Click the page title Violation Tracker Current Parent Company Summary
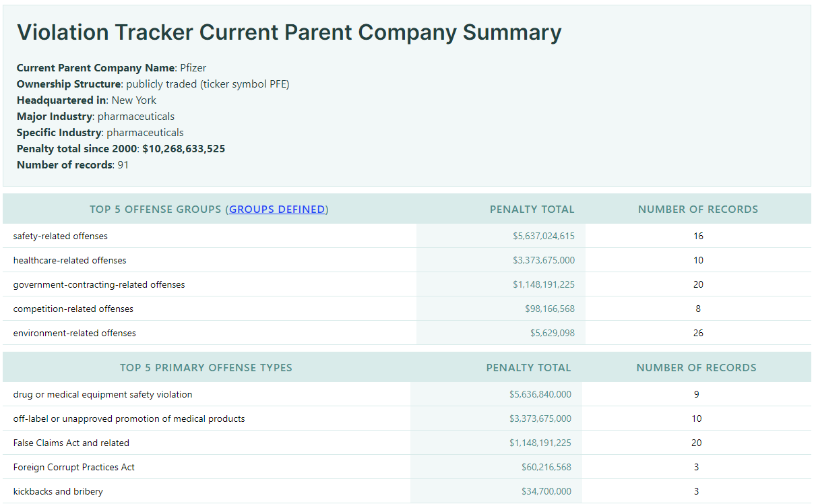This screenshot has width=816, height=504. (289, 32)
